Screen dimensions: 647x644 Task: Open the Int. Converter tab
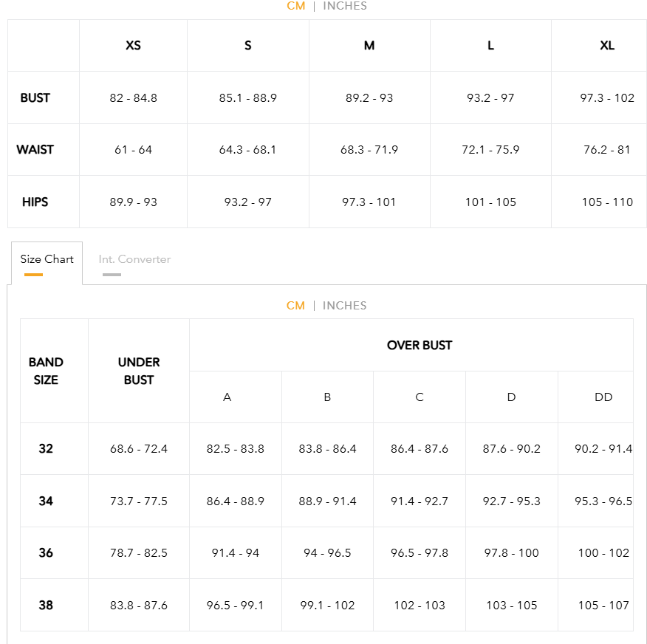click(x=134, y=259)
